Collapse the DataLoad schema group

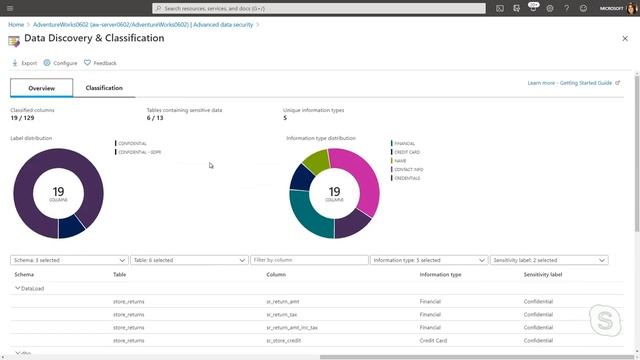18,288
